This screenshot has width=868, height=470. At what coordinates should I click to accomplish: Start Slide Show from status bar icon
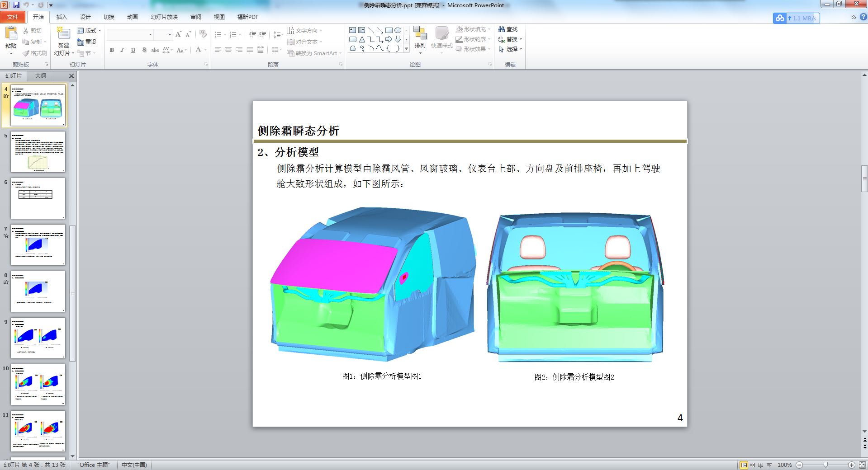(769, 465)
